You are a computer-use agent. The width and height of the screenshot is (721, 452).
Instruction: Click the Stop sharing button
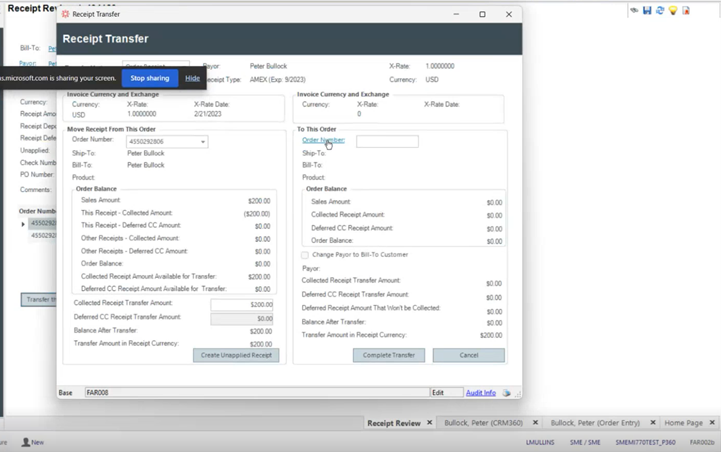[150, 78]
